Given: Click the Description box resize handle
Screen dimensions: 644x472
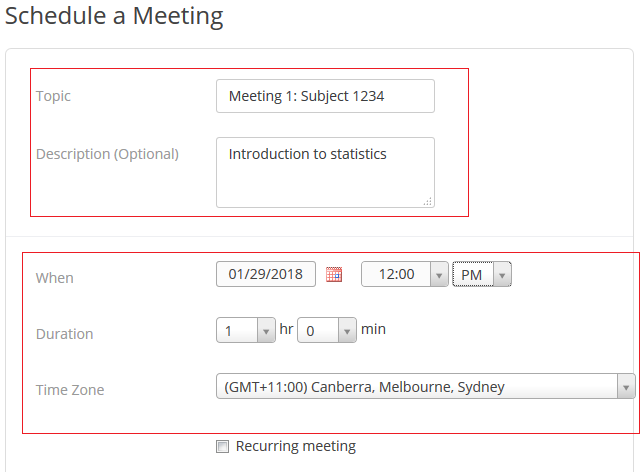Looking at the screenshot, I should coord(428,201).
